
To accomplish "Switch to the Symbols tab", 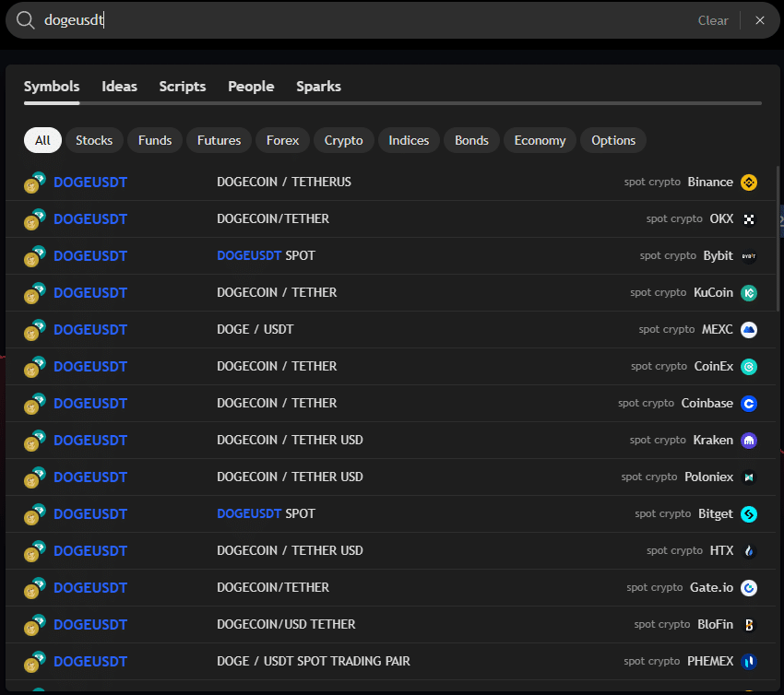I will tap(52, 87).
